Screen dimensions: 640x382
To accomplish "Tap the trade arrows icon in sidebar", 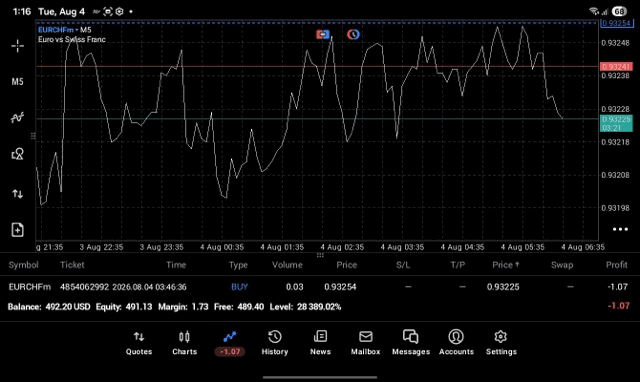I will [x=17, y=193].
